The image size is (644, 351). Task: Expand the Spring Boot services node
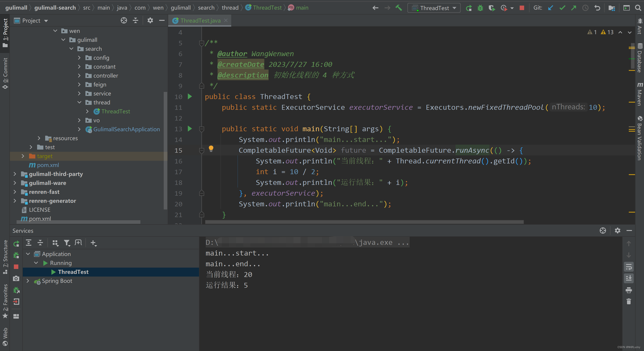28,281
